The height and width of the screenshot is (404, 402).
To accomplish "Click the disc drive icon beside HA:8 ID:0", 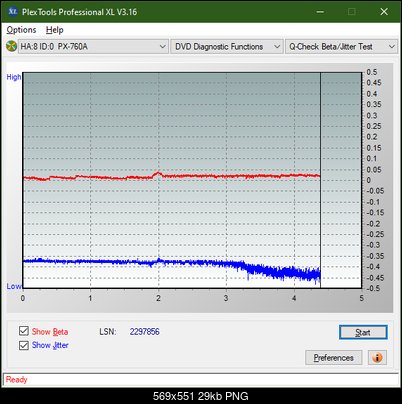I will pyautogui.click(x=11, y=46).
